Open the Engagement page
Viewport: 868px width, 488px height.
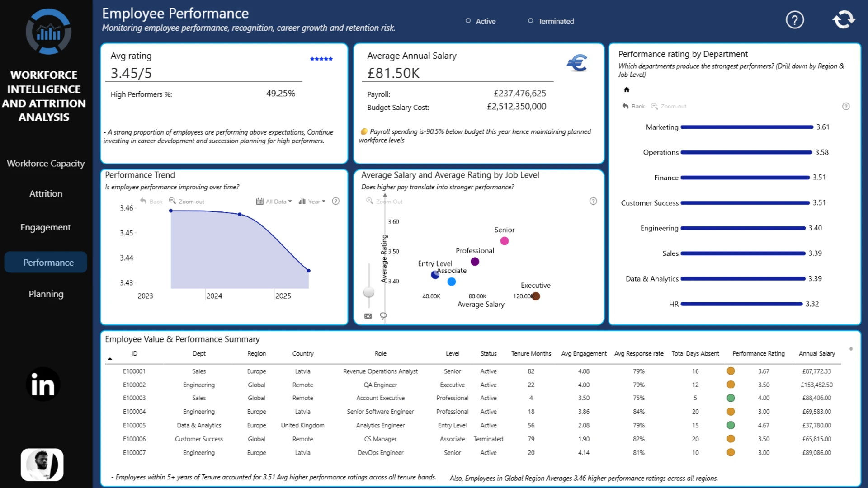pos(46,227)
